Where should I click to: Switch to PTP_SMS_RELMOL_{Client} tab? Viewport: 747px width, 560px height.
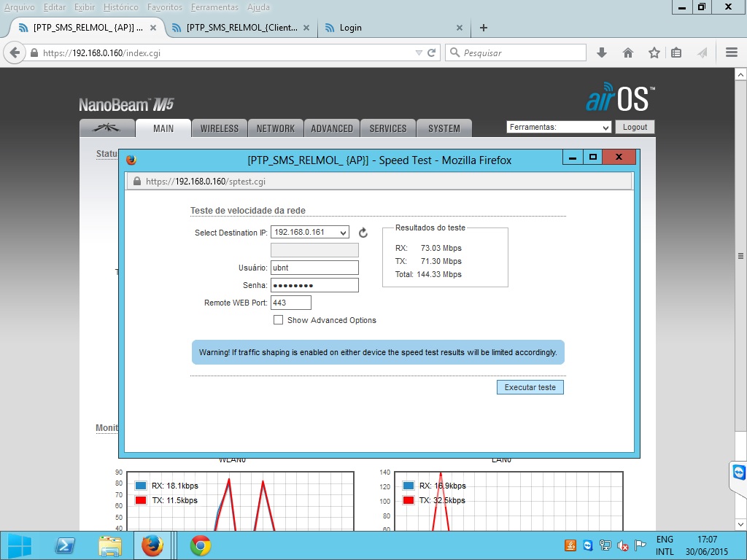click(x=241, y=28)
